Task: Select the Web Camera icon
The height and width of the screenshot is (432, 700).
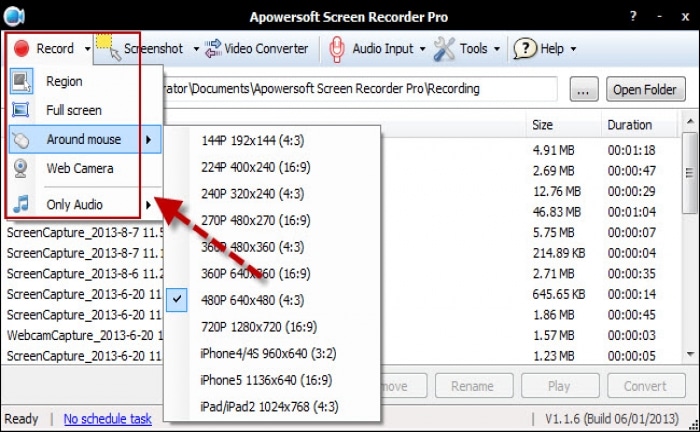Action: (20, 168)
